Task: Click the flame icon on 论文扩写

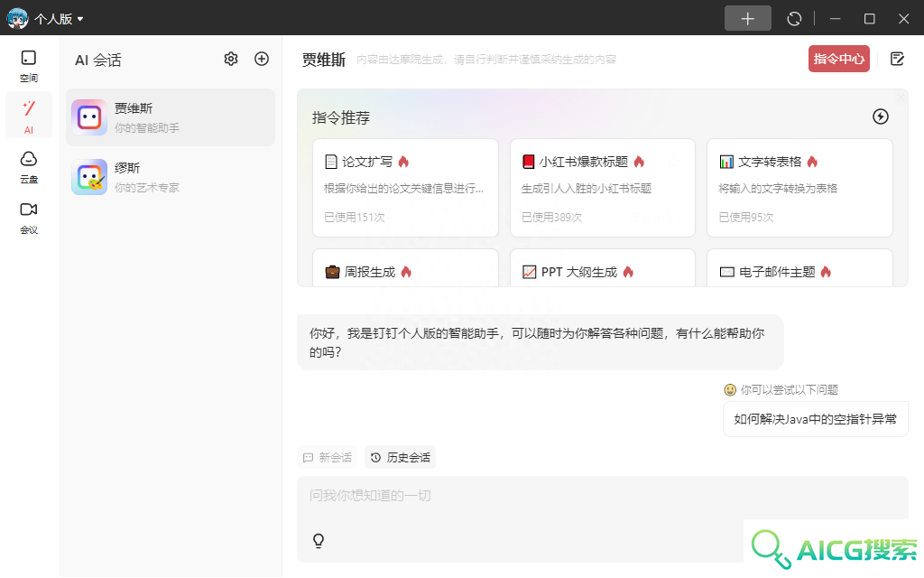Action: [403, 162]
